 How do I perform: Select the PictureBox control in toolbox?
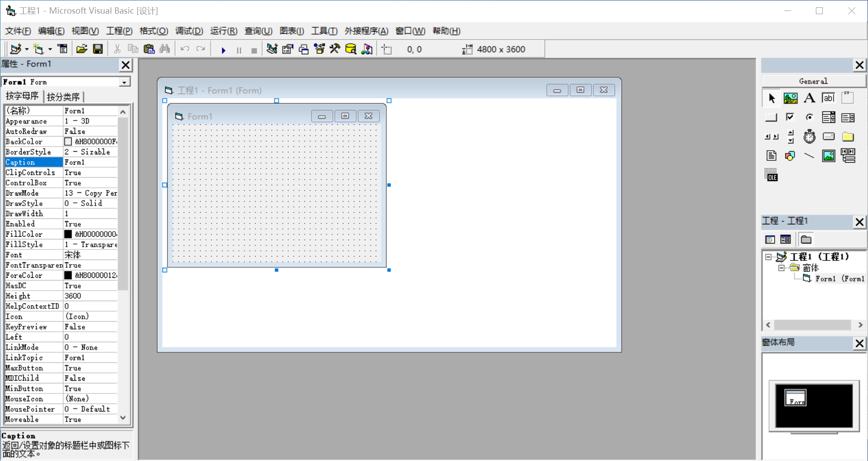click(790, 98)
